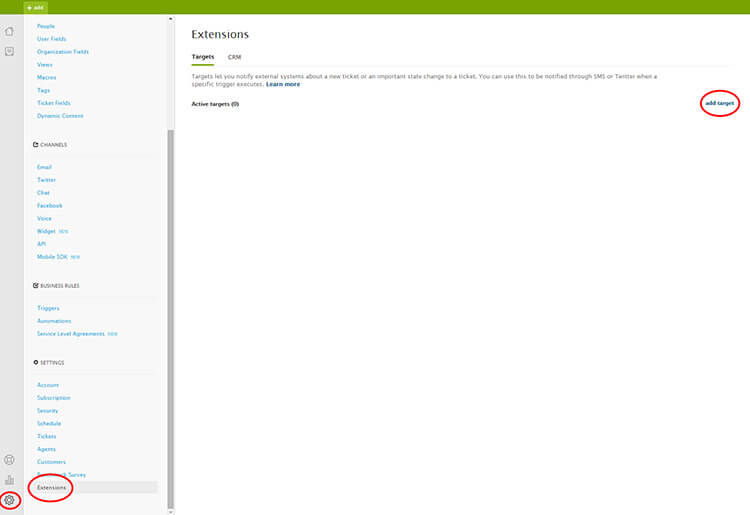Open Customers settings

click(x=51, y=462)
